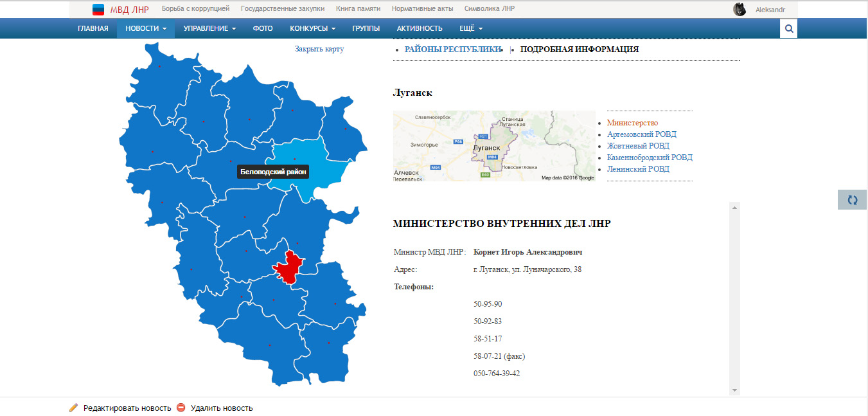
Task: Click the Закрыть карту link
Action: [x=319, y=49]
